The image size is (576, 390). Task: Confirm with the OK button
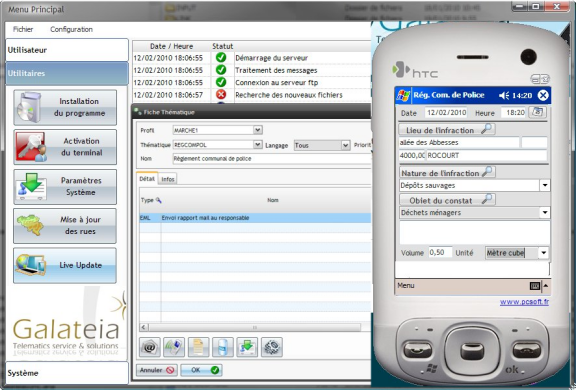tap(201, 370)
